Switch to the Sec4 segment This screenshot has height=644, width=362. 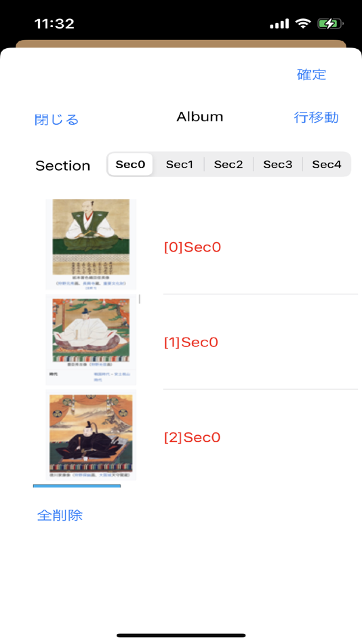point(327,164)
